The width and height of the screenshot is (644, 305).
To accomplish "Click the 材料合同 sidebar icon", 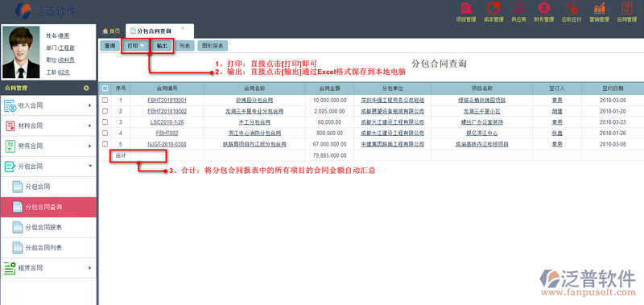I will point(10,126).
